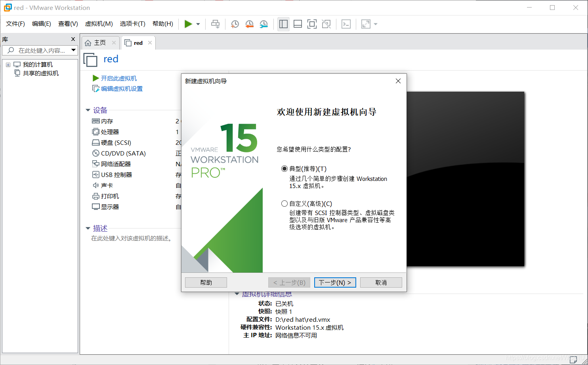Select the 典型(推荐)(T) radio option

(284, 169)
